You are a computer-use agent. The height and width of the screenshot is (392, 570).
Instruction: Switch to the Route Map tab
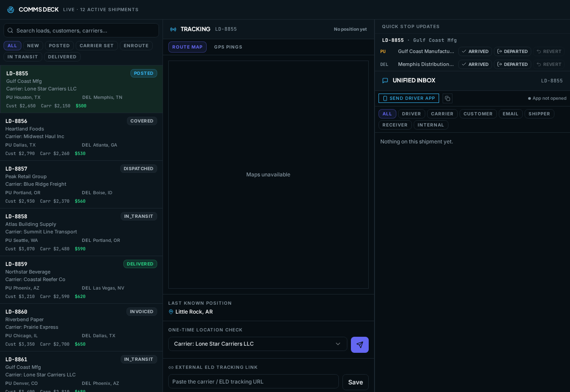(x=187, y=47)
